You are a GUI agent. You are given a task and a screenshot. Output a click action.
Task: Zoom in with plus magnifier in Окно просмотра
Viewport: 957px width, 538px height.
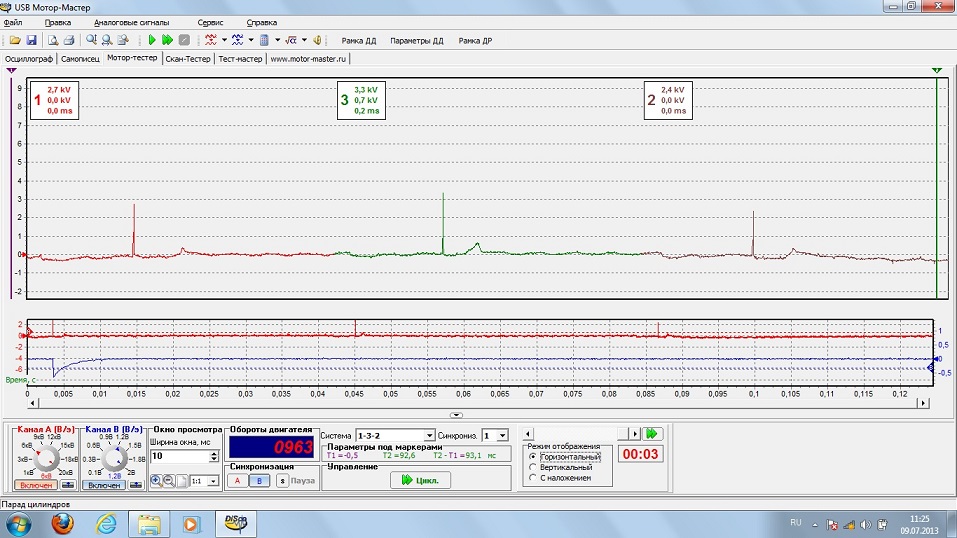coord(156,481)
